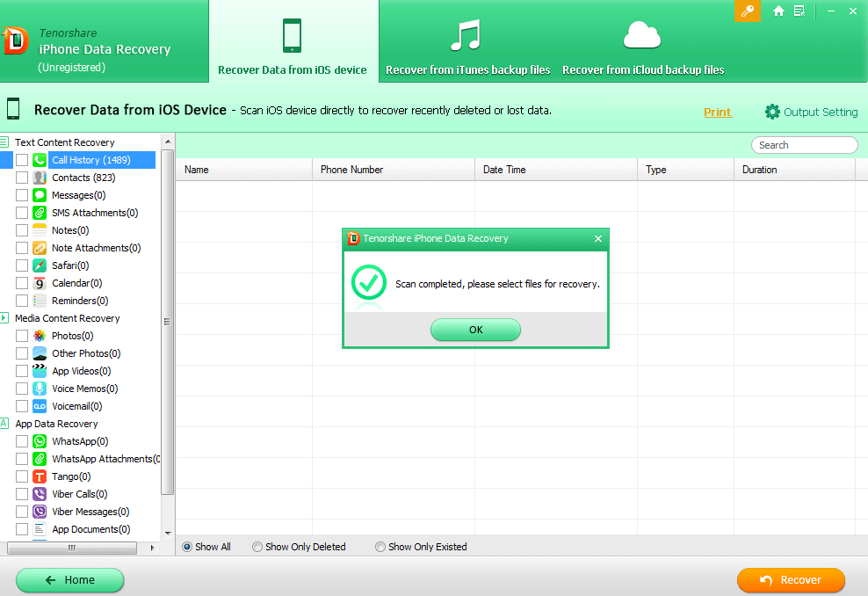868x596 pixels.
Task: Click the Viber Calls phone icon
Action: click(40, 494)
